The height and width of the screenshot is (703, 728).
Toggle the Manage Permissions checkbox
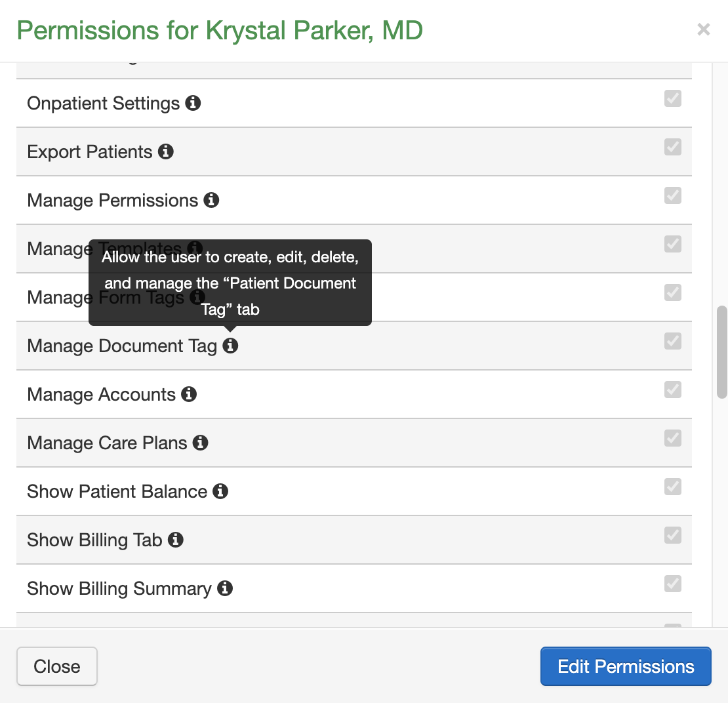pos(672,195)
